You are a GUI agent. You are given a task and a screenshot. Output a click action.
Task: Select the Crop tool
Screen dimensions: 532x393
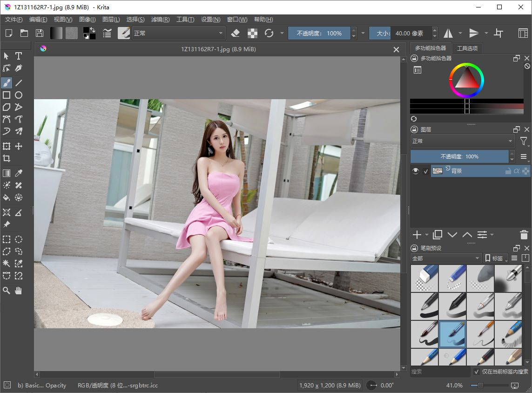[x=7, y=158]
